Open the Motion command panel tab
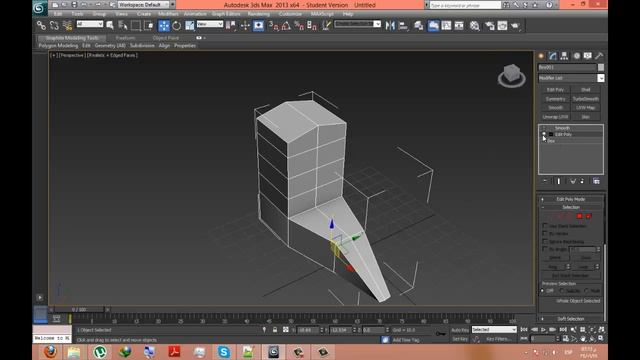The image size is (640, 360). (576, 56)
